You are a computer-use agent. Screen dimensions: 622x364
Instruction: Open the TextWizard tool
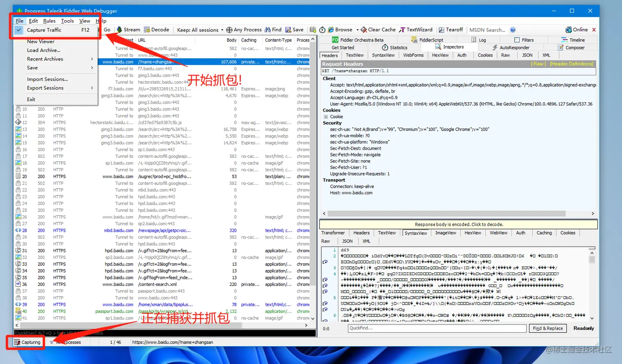416,30
